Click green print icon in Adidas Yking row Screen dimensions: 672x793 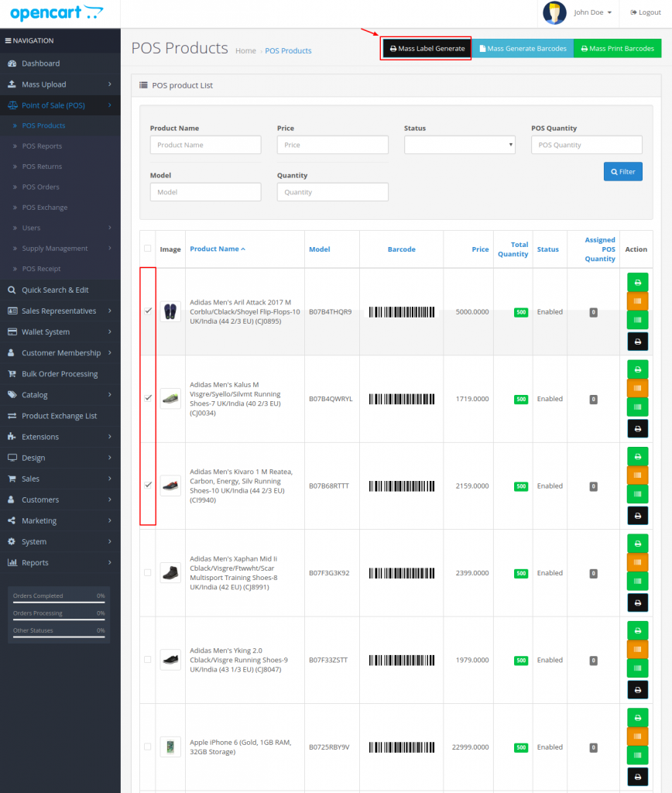[x=638, y=630]
